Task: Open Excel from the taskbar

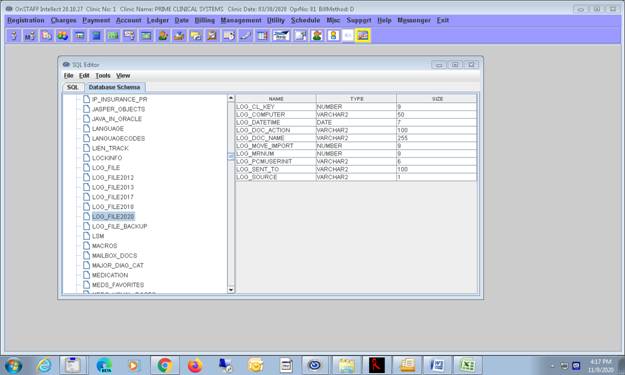Action: pyautogui.click(x=467, y=365)
